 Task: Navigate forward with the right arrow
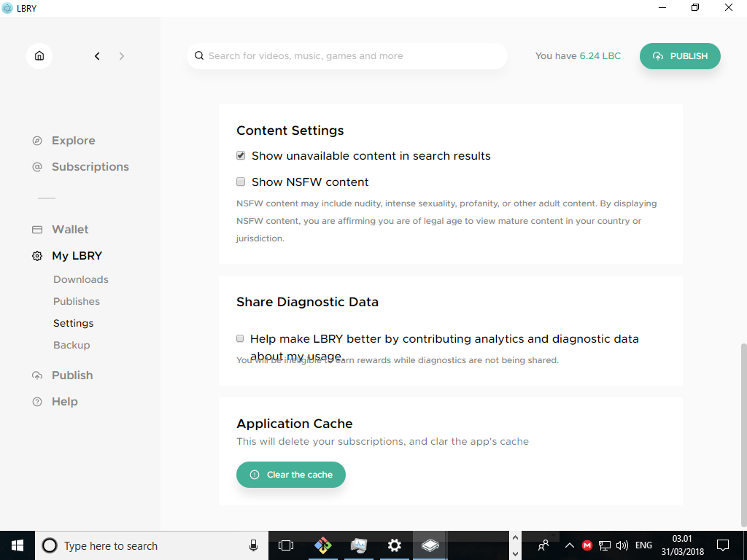[122, 56]
